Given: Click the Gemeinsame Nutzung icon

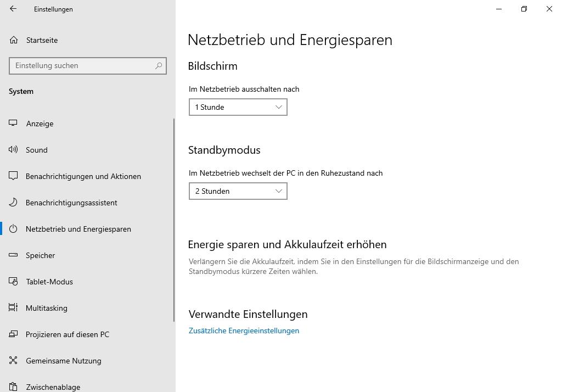Looking at the screenshot, I should tap(13, 360).
